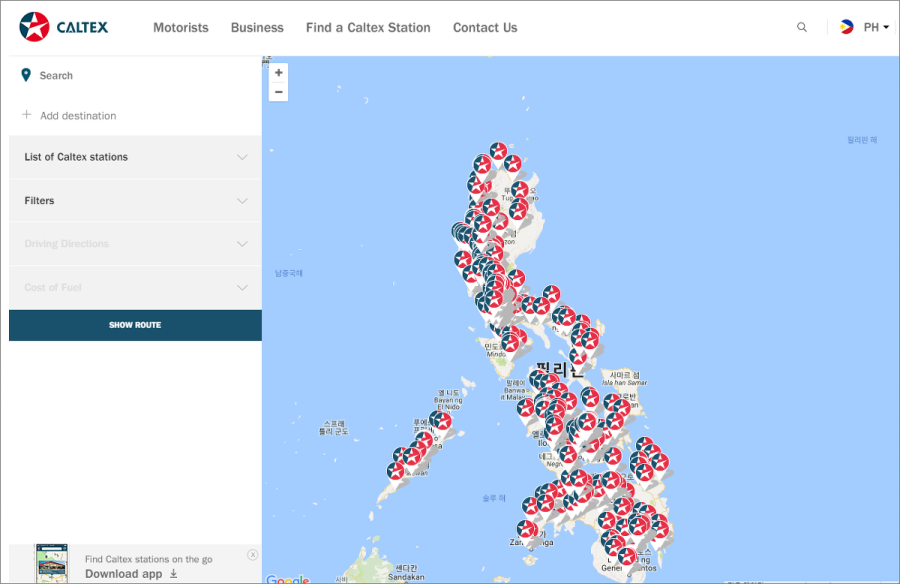The width and height of the screenshot is (900, 584).
Task: Expand the List of Caltex stations section
Action: tap(135, 157)
